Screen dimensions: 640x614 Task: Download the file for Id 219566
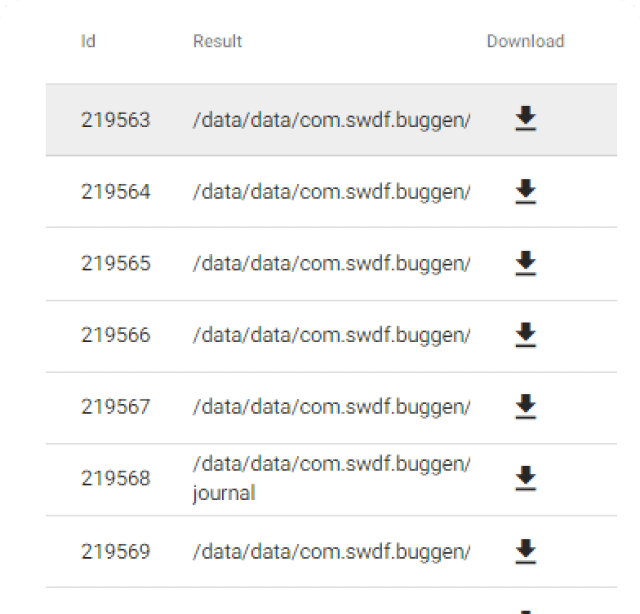tap(525, 335)
